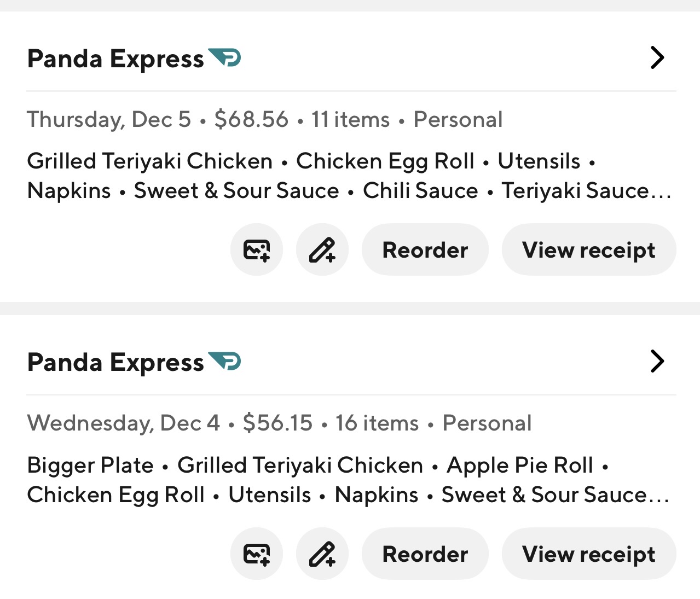Open Wednesday Dec 4 order via chevron arrow

coord(657,361)
